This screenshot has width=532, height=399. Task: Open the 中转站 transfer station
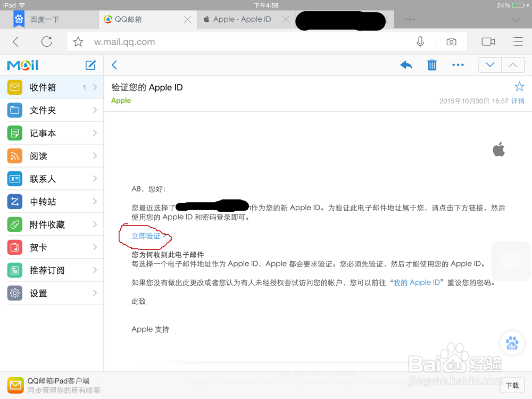coord(52,202)
